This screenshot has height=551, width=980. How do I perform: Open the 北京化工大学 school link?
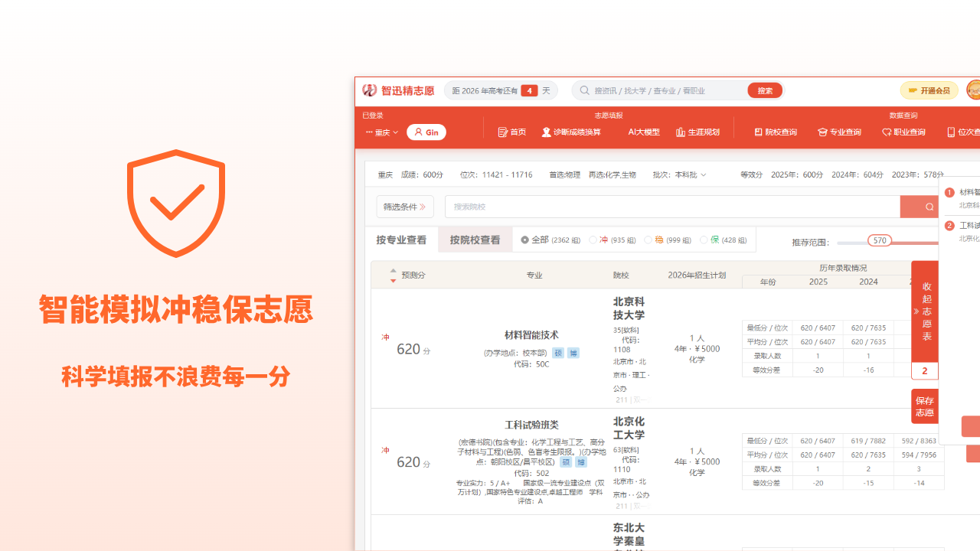pyautogui.click(x=629, y=429)
